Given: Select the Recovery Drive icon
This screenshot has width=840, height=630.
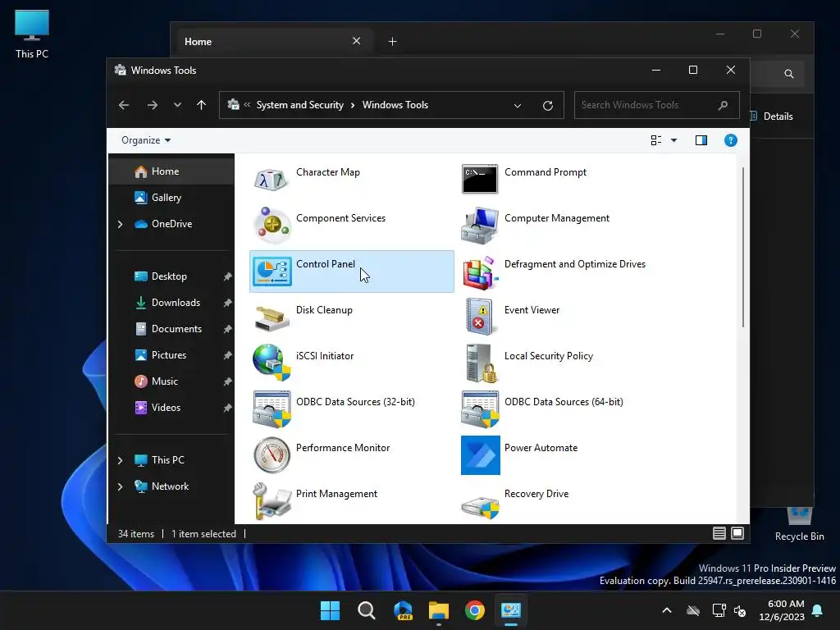Looking at the screenshot, I should [480, 506].
